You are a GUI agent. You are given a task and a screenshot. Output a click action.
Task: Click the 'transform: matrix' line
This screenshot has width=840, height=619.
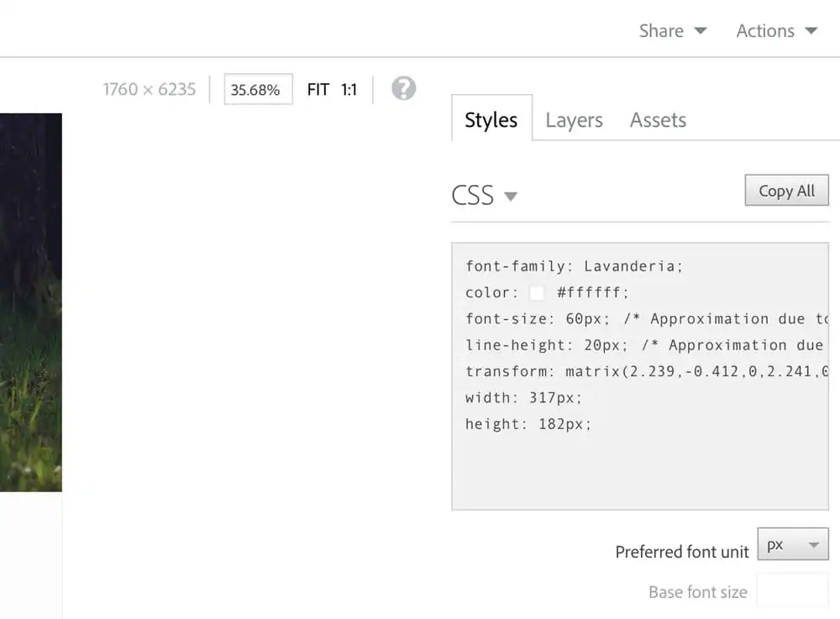[647, 371]
